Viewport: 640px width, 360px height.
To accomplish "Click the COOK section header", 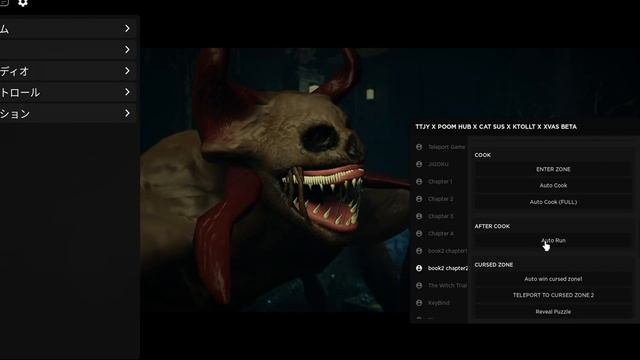I will [482, 155].
